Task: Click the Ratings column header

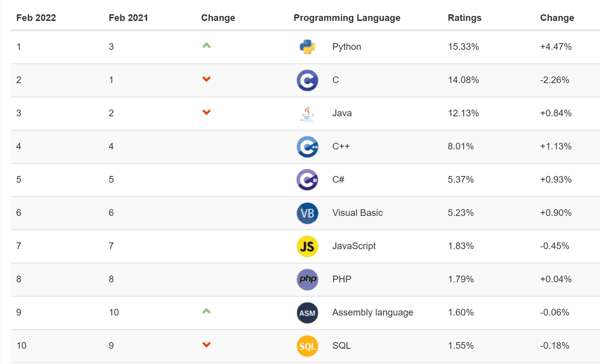Action: tap(464, 18)
